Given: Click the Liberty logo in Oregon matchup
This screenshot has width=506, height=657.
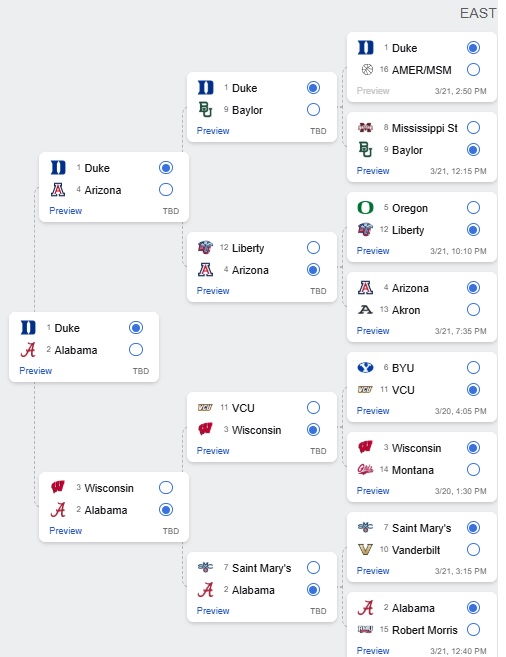Looking at the screenshot, I should (365, 230).
